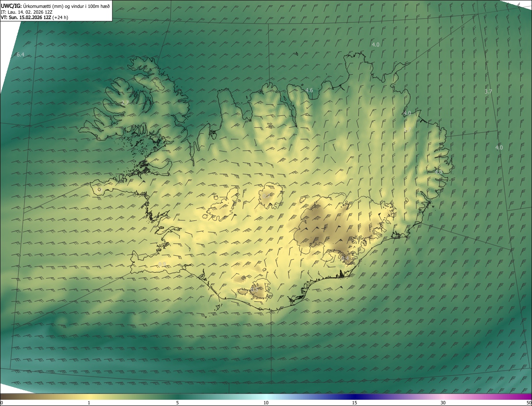Click the 'IT: Lau. 14. 02. 2026 12Z' line

(x=27, y=12)
